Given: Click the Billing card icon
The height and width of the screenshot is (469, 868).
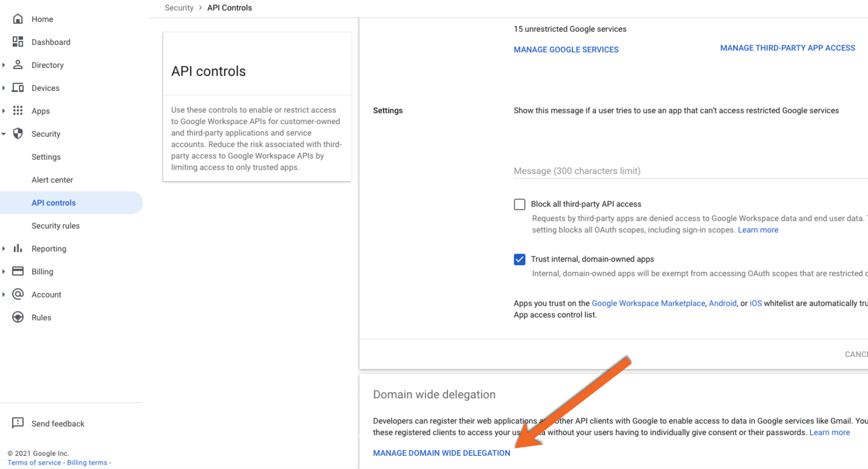Looking at the screenshot, I should (x=18, y=271).
